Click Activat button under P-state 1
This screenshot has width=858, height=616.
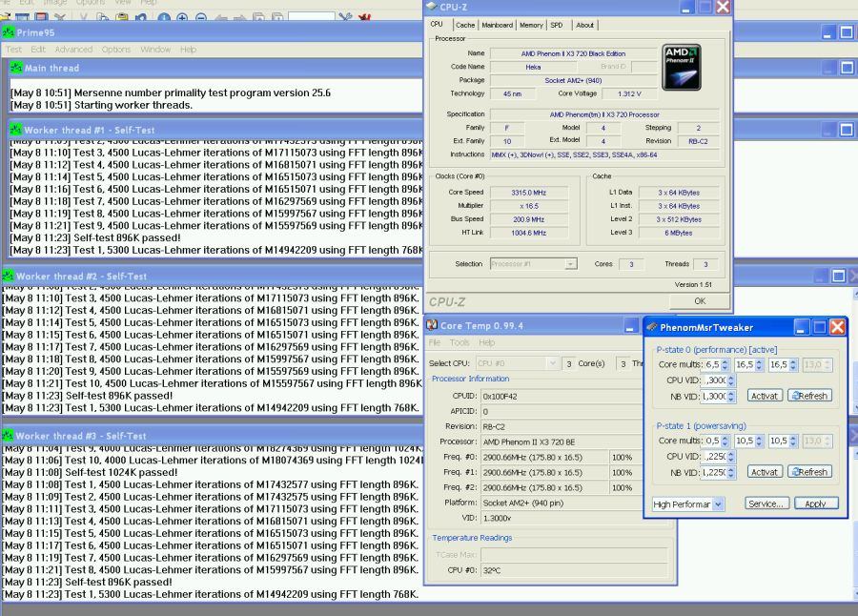[x=764, y=472]
